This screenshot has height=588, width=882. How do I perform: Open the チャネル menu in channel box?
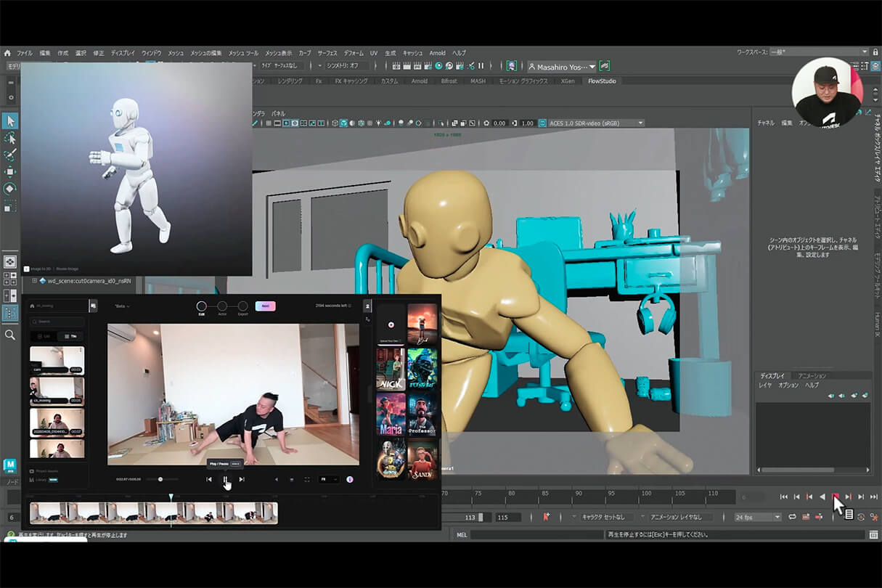(766, 123)
